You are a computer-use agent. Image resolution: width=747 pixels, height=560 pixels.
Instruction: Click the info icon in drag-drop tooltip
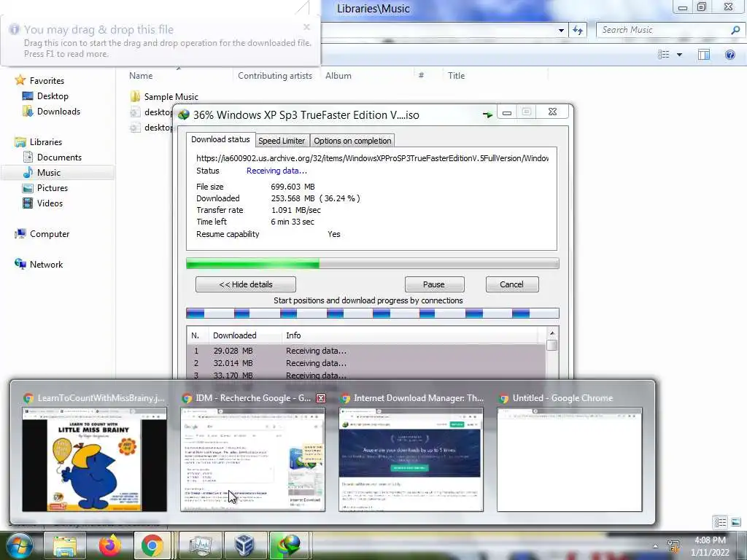tap(15, 29)
